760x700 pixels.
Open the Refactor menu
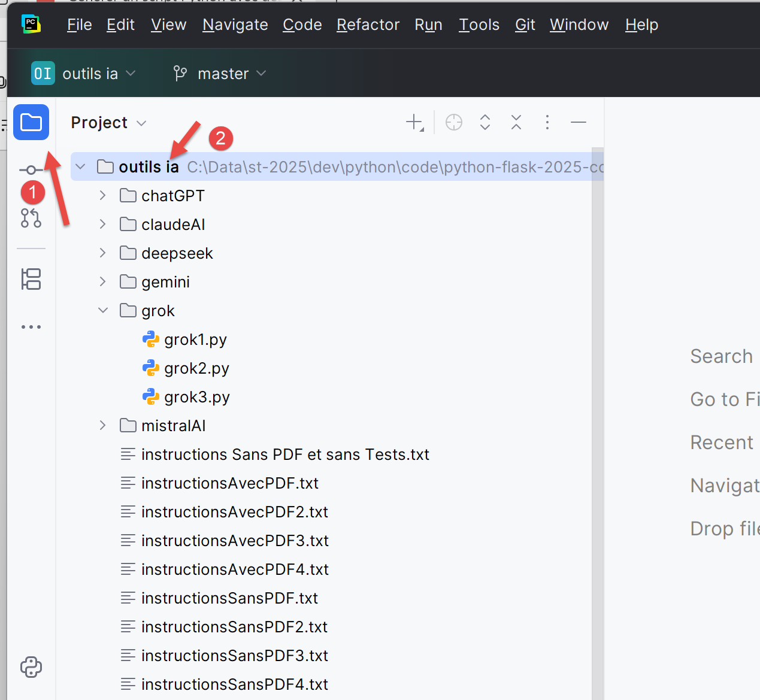(x=368, y=25)
